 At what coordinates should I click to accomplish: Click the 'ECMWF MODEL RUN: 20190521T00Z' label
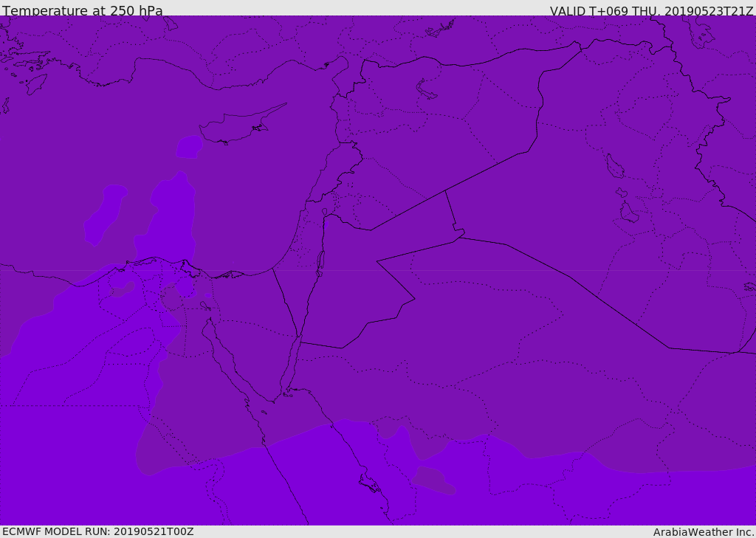98,531
